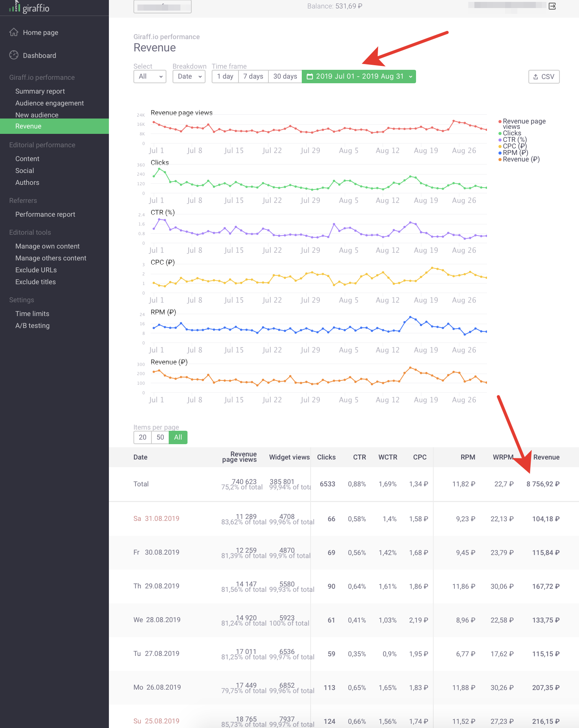
Task: Sort by Revenue page views column
Action: click(239, 457)
